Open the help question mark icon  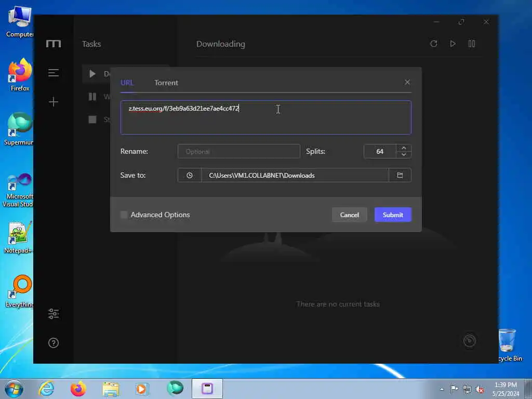click(54, 343)
